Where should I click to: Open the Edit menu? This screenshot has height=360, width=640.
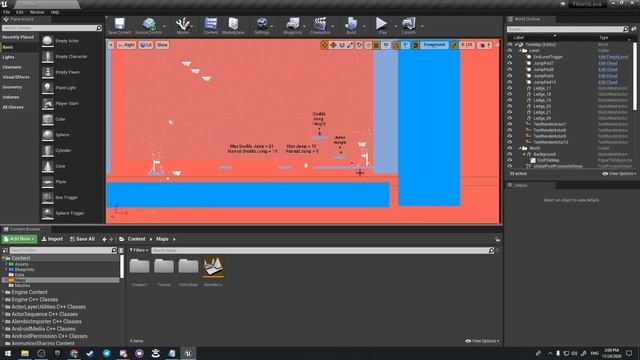(x=20, y=12)
